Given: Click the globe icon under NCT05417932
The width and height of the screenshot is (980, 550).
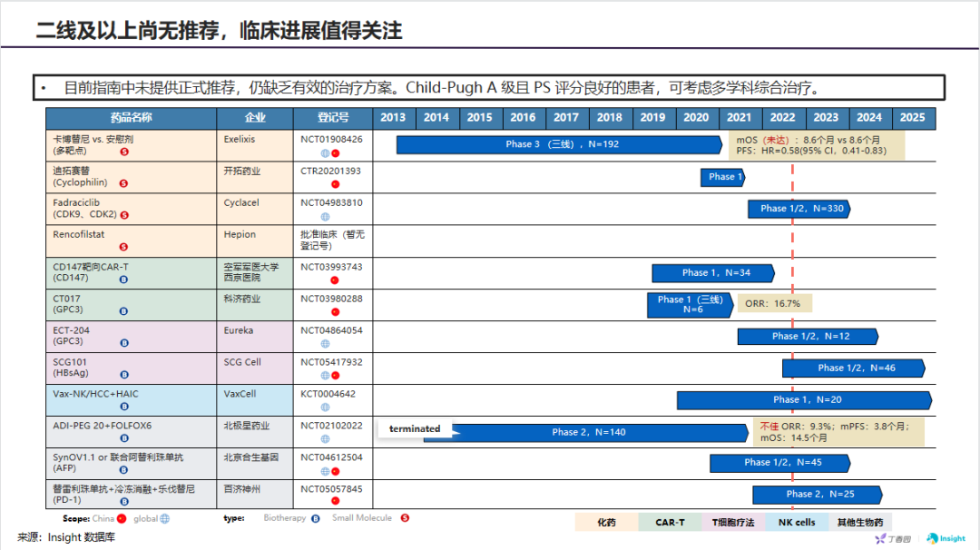Looking at the screenshot, I should (325, 376).
